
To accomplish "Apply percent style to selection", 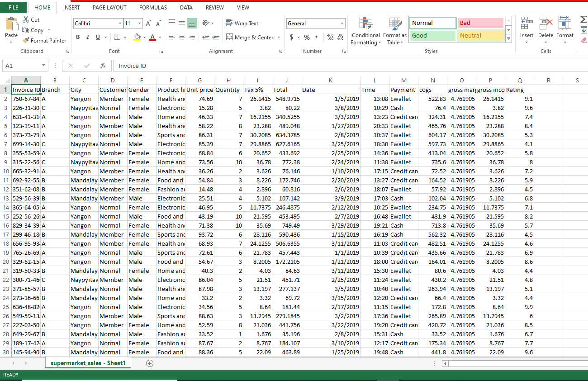I will pyautogui.click(x=306, y=37).
